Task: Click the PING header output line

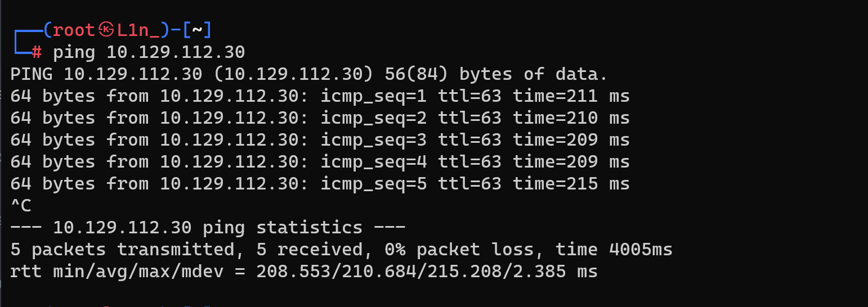Action: tap(309, 74)
